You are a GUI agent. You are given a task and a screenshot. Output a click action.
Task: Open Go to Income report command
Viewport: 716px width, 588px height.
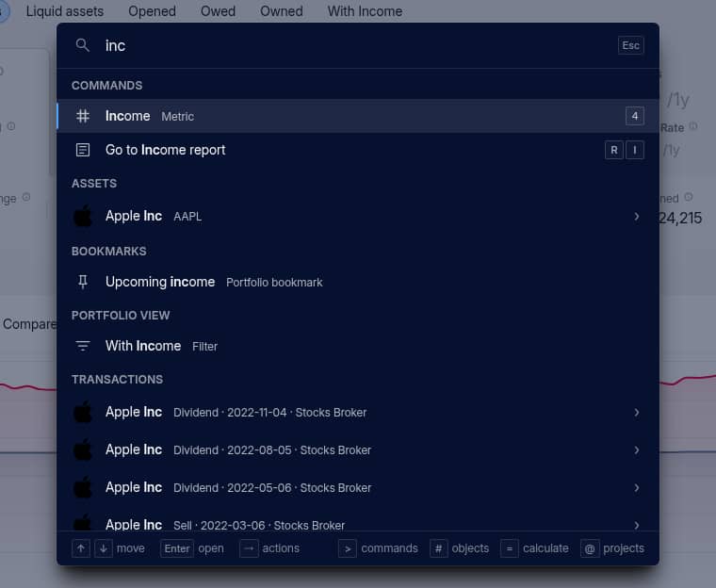click(x=358, y=150)
